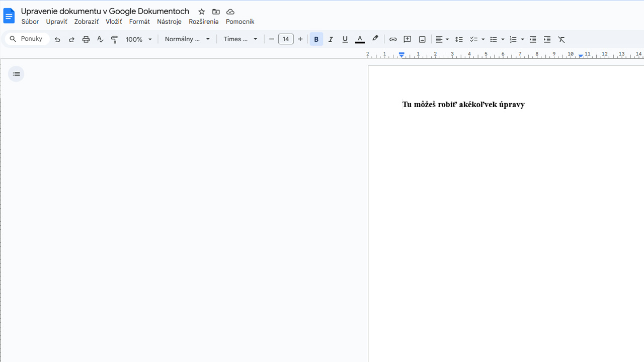View cloud save status icon
Viewport: 644px width, 362px height.
coord(230,12)
